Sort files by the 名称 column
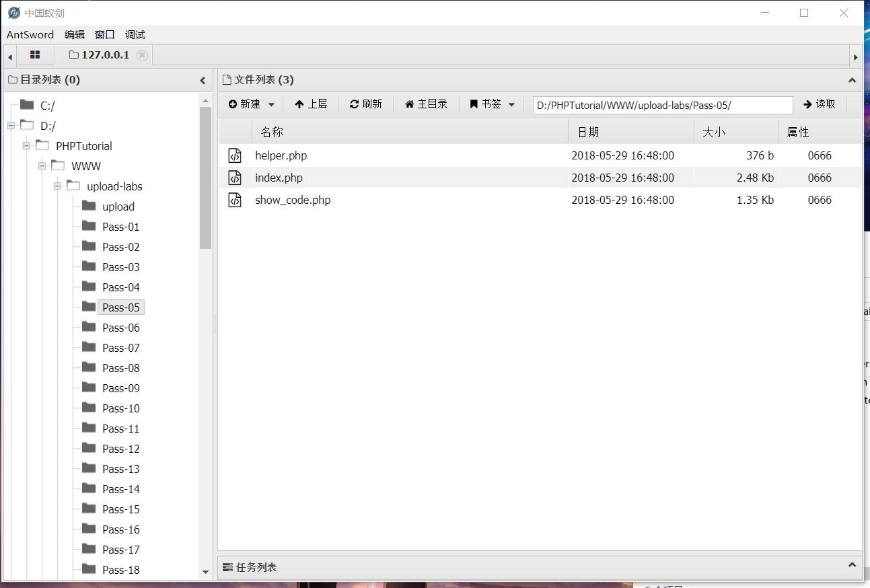 tap(410, 132)
